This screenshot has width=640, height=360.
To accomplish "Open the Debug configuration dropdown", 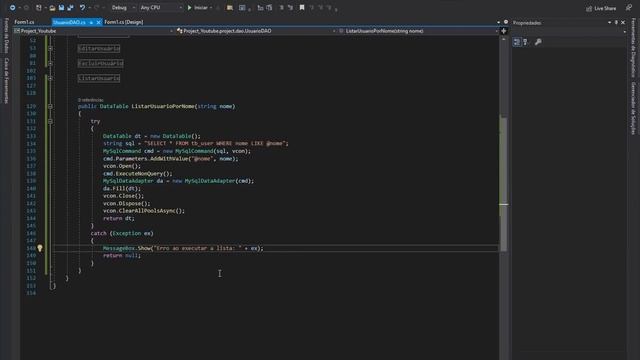I will click(x=123, y=8).
